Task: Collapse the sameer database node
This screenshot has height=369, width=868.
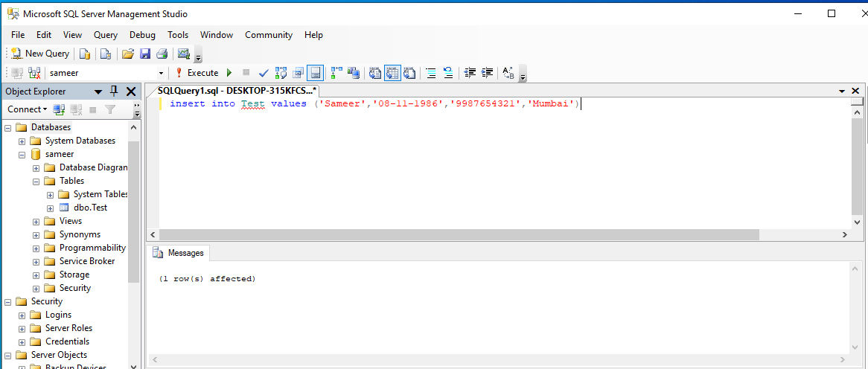Action: pyautogui.click(x=22, y=154)
